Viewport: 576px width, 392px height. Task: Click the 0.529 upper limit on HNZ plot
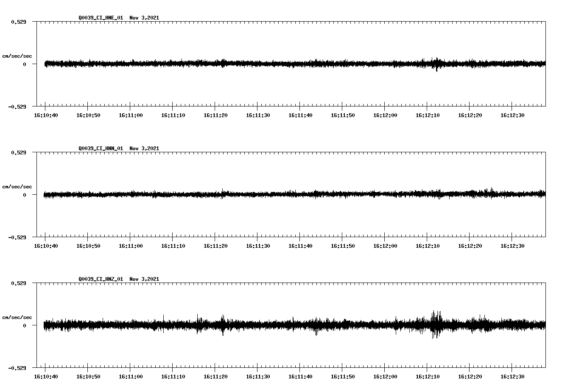[18, 283]
